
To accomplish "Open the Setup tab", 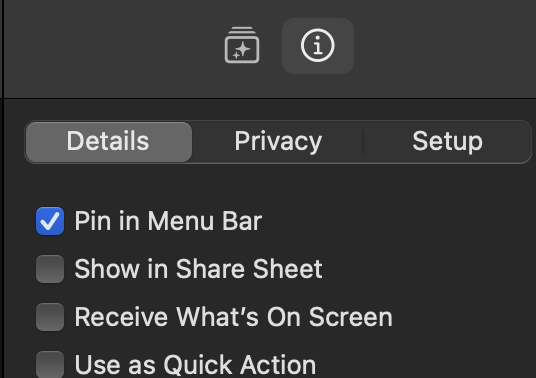I will click(447, 141).
